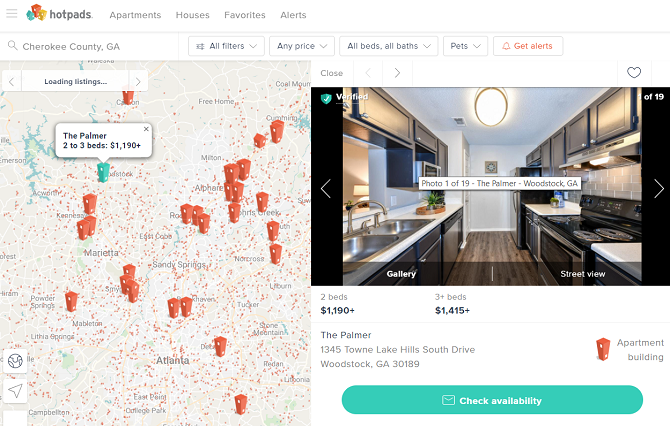The height and width of the screenshot is (426, 670).
Task: Select the teal Palmer map marker
Action: [x=103, y=172]
